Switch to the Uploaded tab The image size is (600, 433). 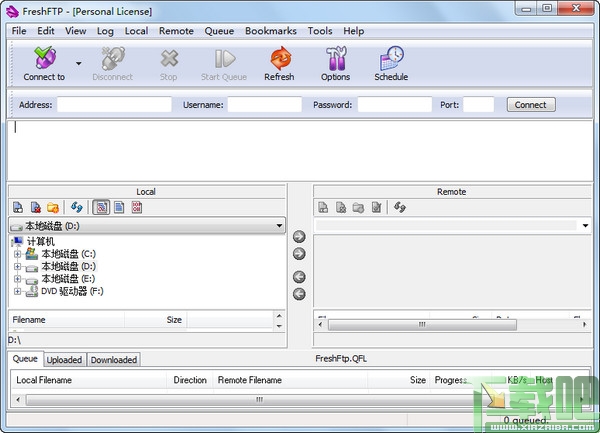pyautogui.click(x=64, y=360)
